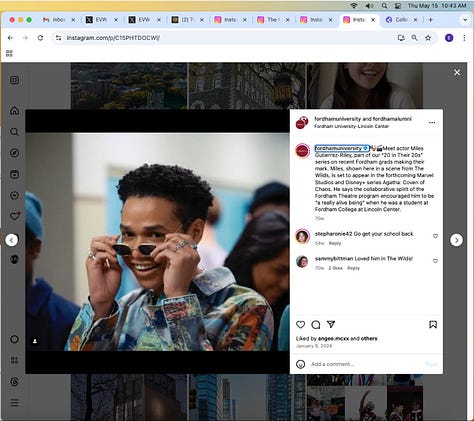Like sammybittman's comment
Viewport: 474px width, 421px height.
pyautogui.click(x=435, y=261)
